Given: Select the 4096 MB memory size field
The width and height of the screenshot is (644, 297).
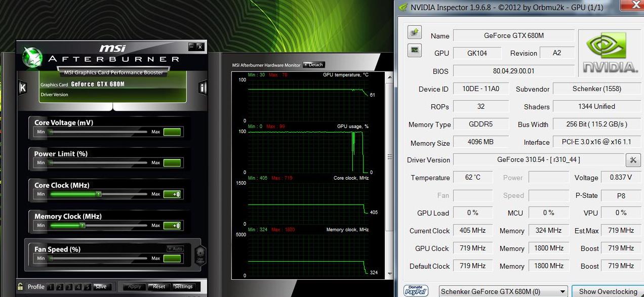Looking at the screenshot, I should 481,142.
